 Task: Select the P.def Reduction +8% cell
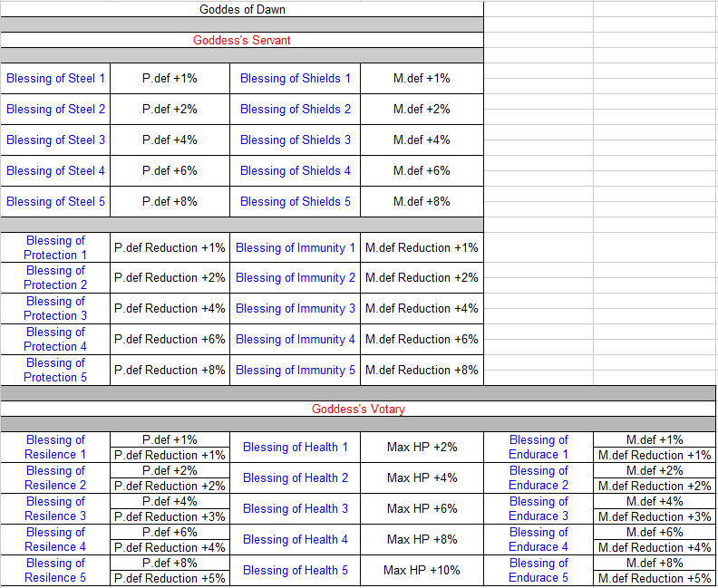(170, 371)
